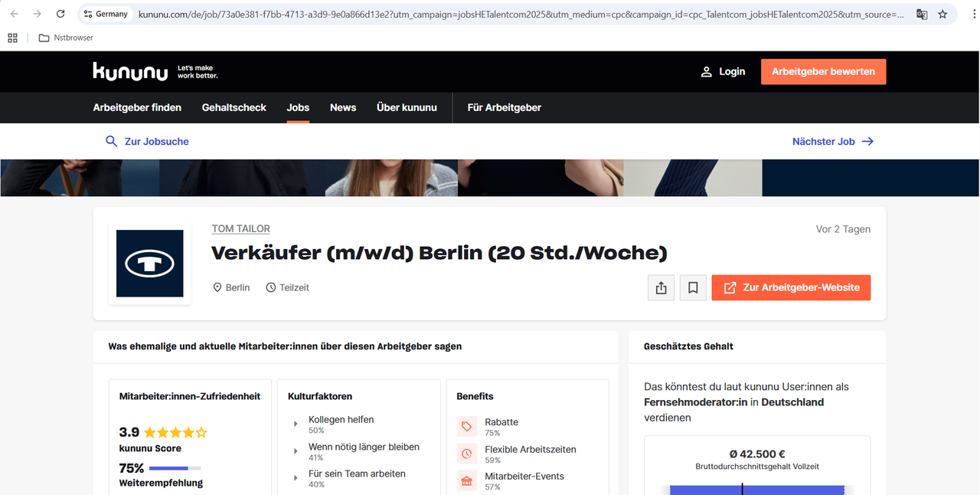Click the Login link

click(732, 71)
